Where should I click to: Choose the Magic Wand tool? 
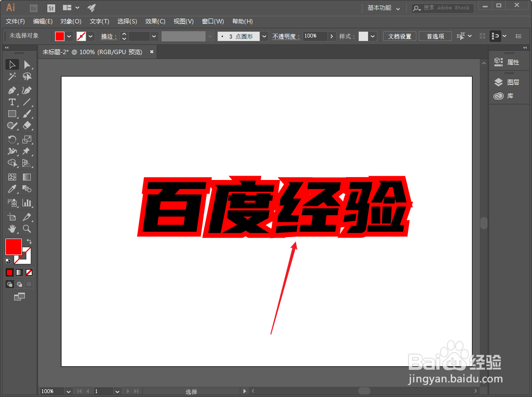click(12, 77)
